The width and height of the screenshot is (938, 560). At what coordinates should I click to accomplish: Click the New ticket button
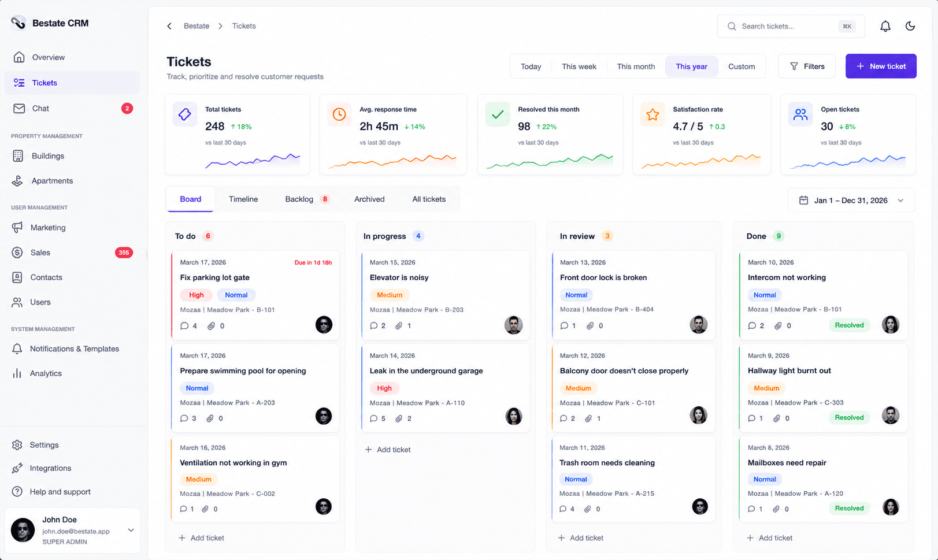(x=881, y=66)
